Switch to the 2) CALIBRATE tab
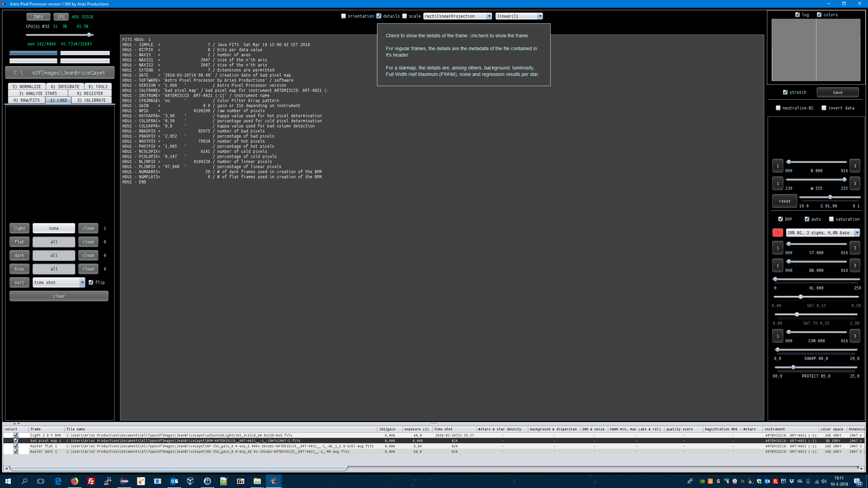 [91, 100]
